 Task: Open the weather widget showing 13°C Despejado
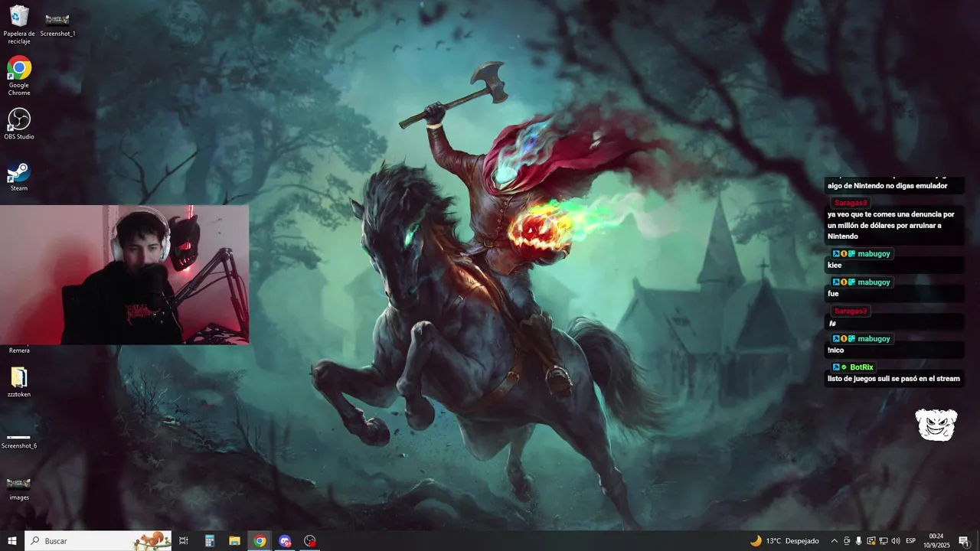point(784,541)
